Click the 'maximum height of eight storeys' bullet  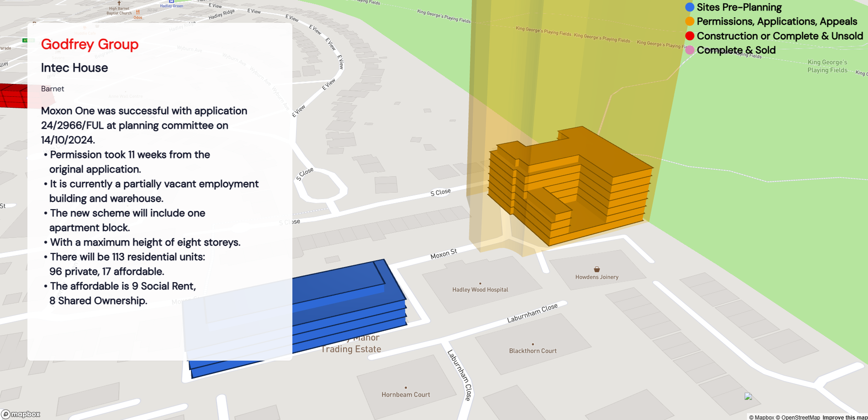(142, 242)
